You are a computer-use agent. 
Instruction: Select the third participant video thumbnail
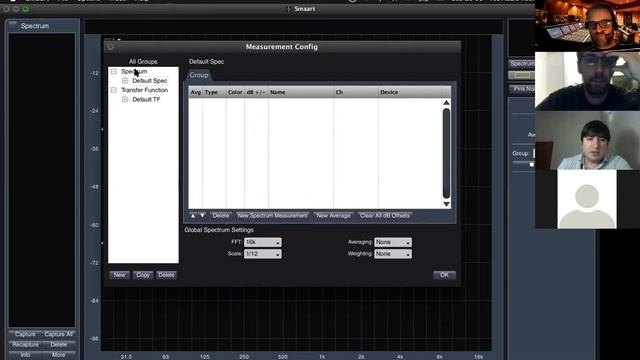tap(587, 140)
